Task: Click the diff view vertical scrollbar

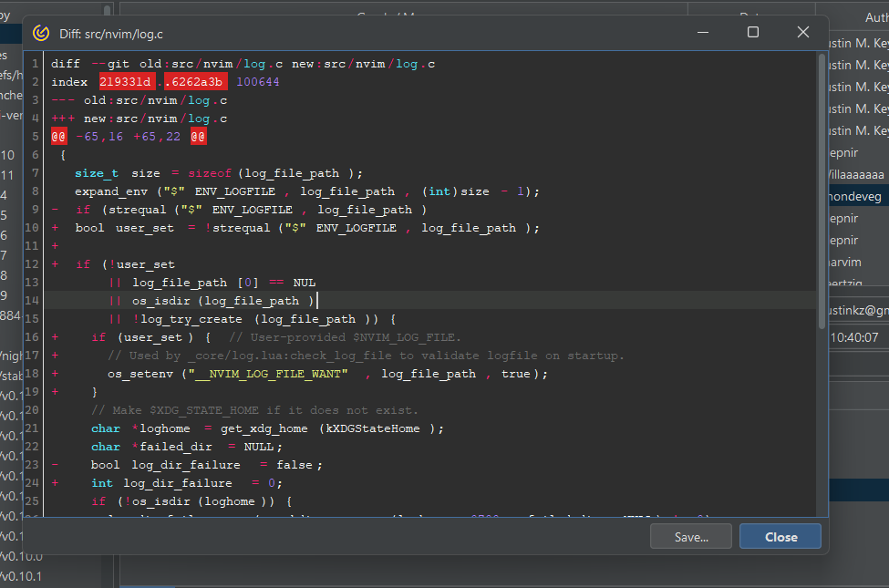Action: click(822, 182)
